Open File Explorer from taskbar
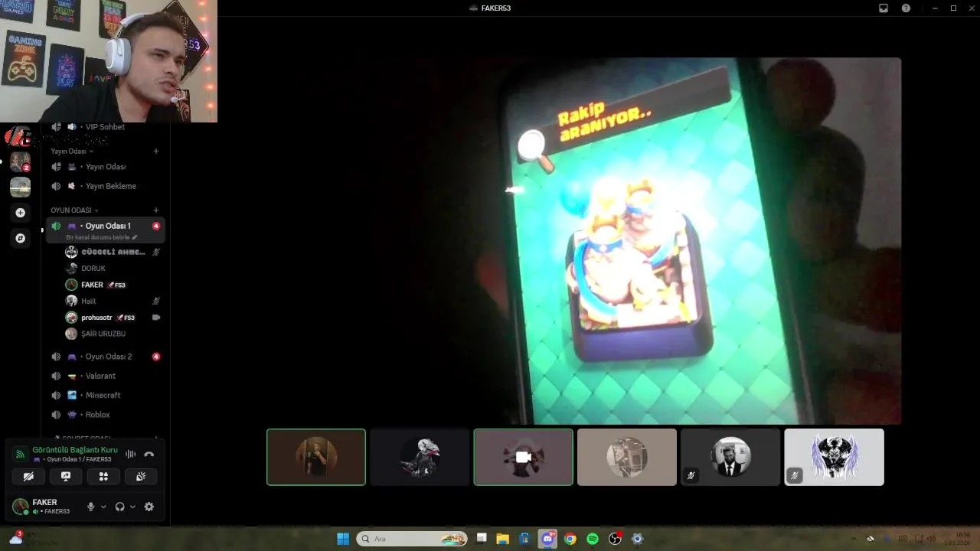 pos(503,539)
